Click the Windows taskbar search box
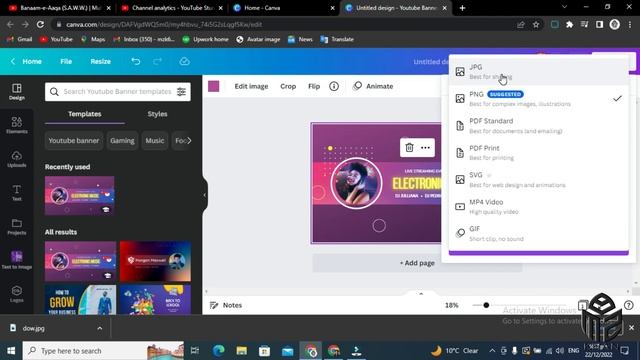Screen dimensions: 640x360 (x=103, y=351)
